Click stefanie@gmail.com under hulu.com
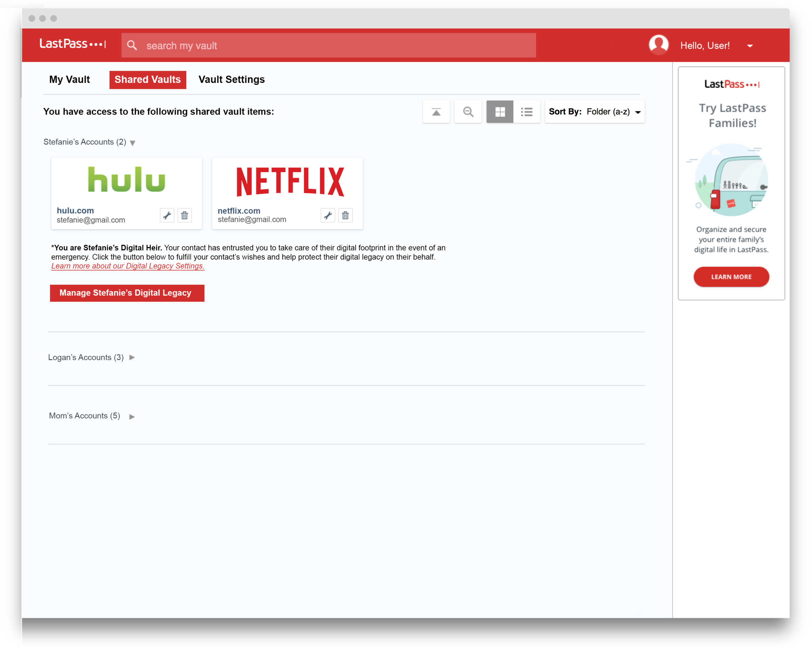 pos(91,220)
